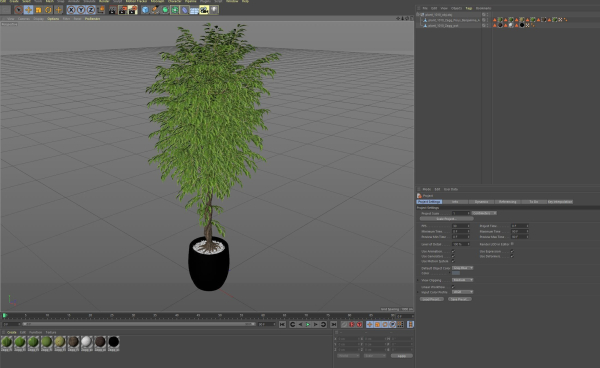Toggle the Use Animation checkbox
This screenshot has height=368, width=600.
453,251
